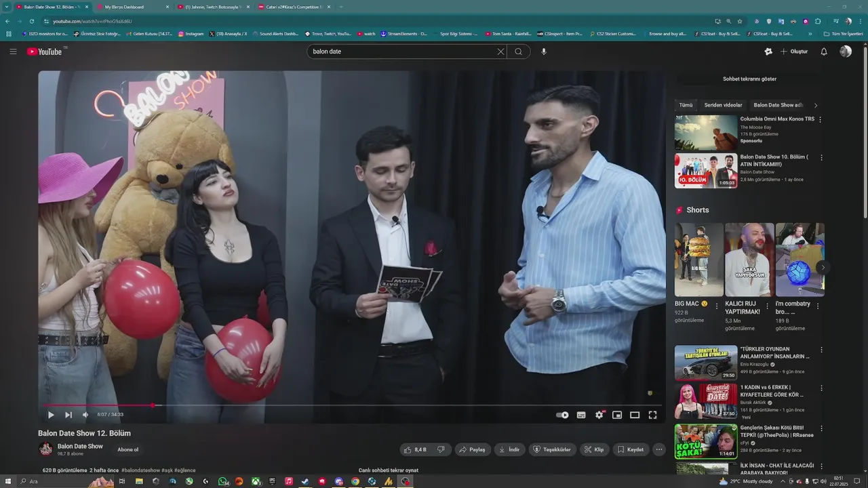
Task: Subscribe with the Abone ol button
Action: pos(128,449)
